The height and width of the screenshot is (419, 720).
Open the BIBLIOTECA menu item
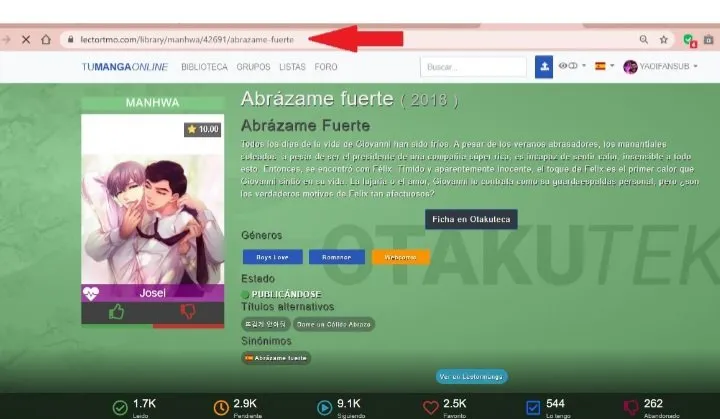click(x=204, y=67)
